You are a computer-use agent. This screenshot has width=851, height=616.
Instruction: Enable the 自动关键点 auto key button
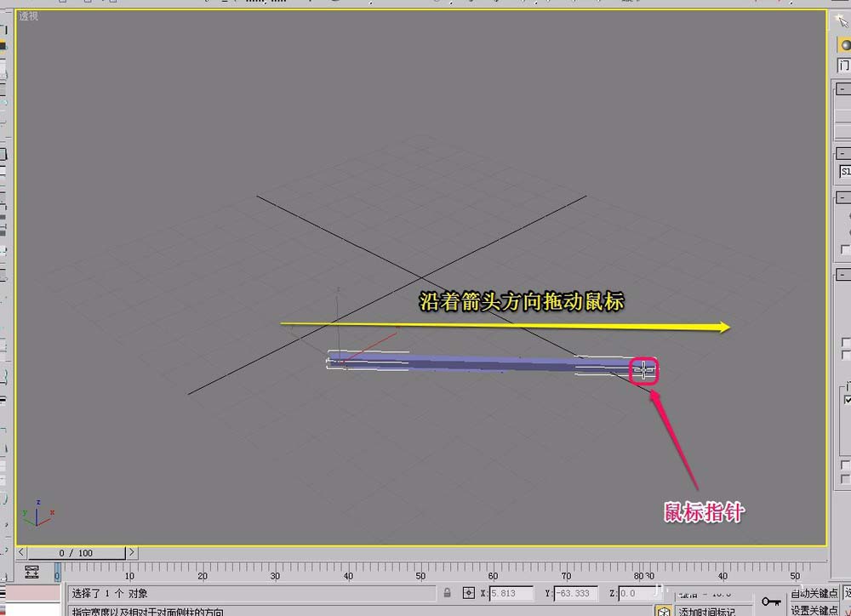click(814, 593)
